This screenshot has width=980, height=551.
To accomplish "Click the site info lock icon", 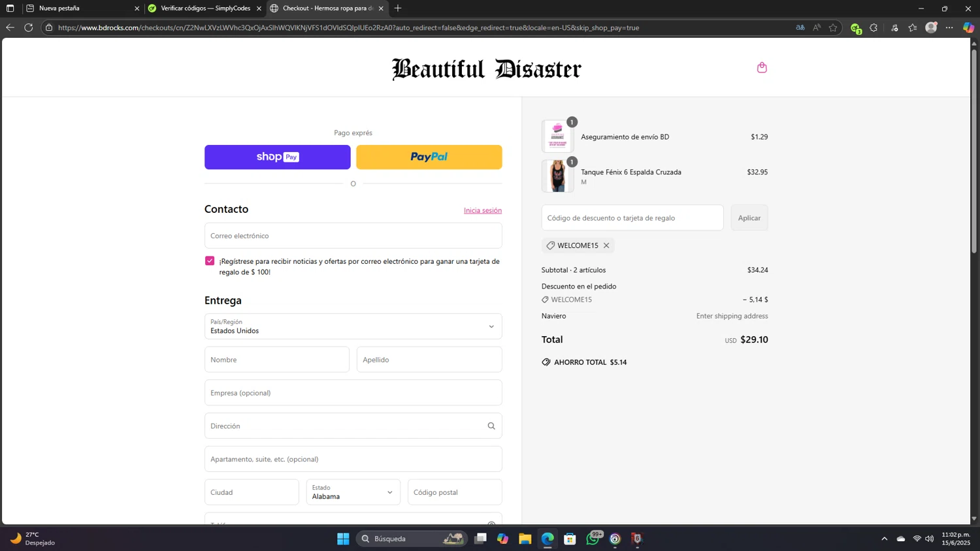I will pos(49,27).
